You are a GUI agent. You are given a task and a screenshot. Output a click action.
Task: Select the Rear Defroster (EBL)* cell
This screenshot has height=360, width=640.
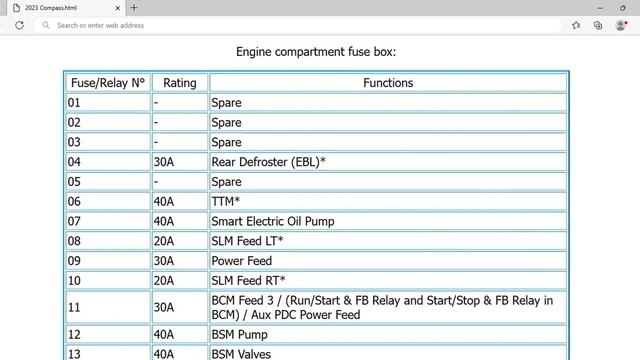pos(388,162)
